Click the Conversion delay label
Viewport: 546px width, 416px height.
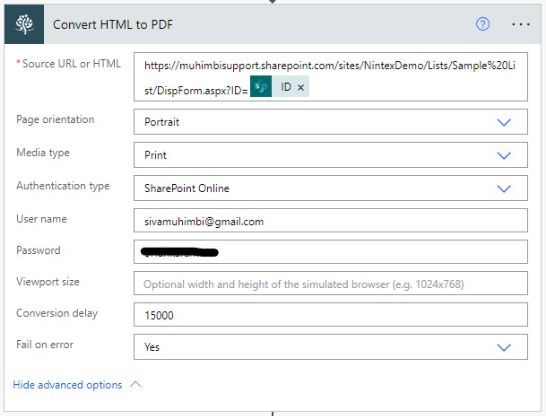pyautogui.click(x=57, y=313)
